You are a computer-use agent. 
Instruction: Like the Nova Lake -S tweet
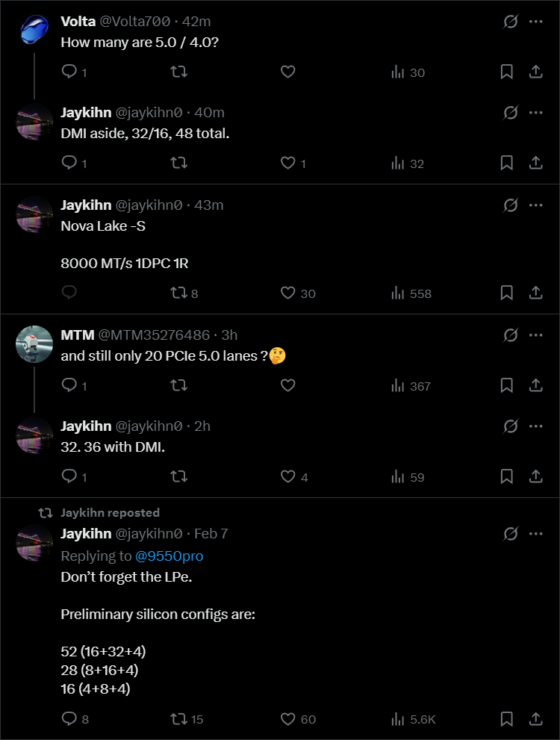tap(288, 293)
